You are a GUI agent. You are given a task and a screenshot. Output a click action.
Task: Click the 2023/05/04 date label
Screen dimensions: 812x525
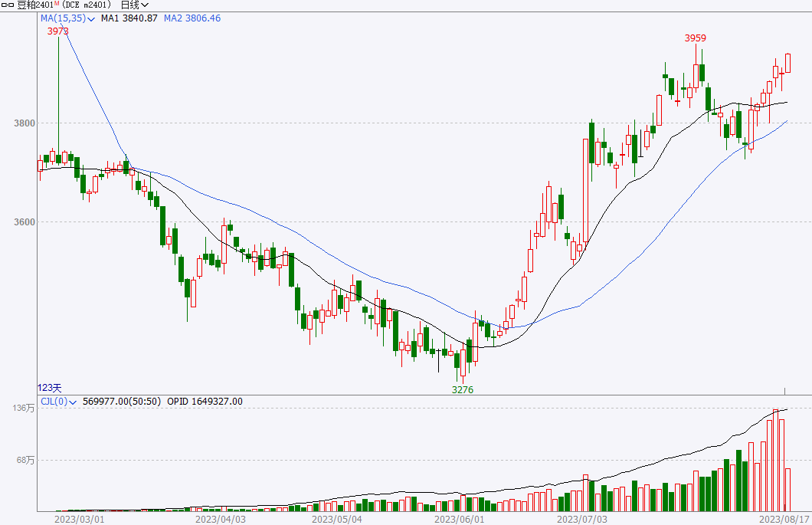pos(336,519)
